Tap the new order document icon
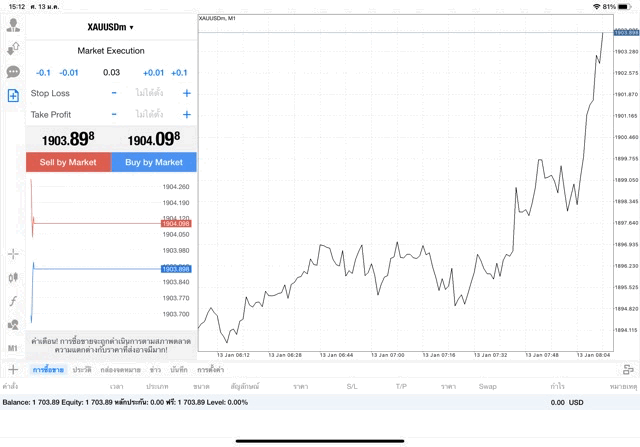The image size is (640, 447). click(x=13, y=96)
